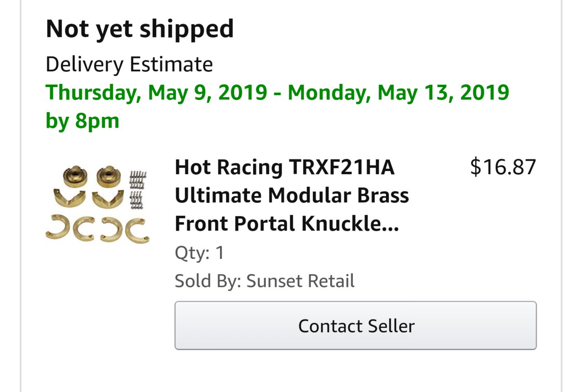Click the Not yet shipped status heading
This screenshot has height=392, width=581.
click(x=140, y=29)
